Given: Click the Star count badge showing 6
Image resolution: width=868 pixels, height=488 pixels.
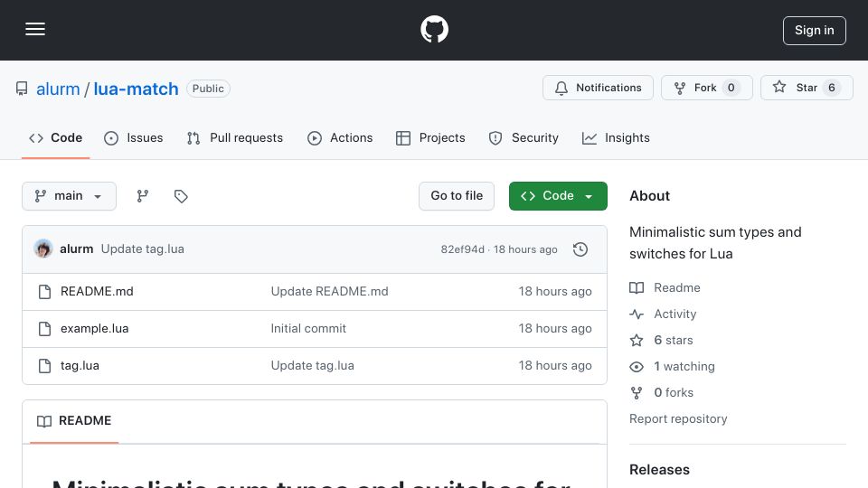Looking at the screenshot, I should [x=832, y=88].
